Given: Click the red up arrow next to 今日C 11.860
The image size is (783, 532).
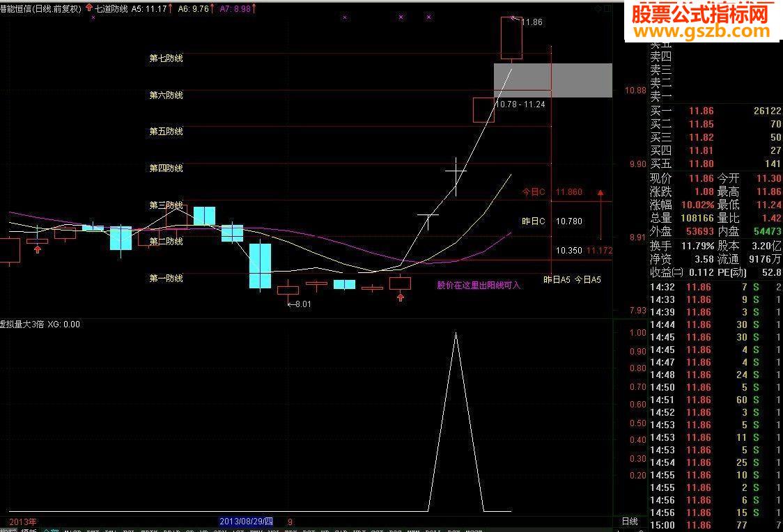Looking at the screenshot, I should pos(600,192).
